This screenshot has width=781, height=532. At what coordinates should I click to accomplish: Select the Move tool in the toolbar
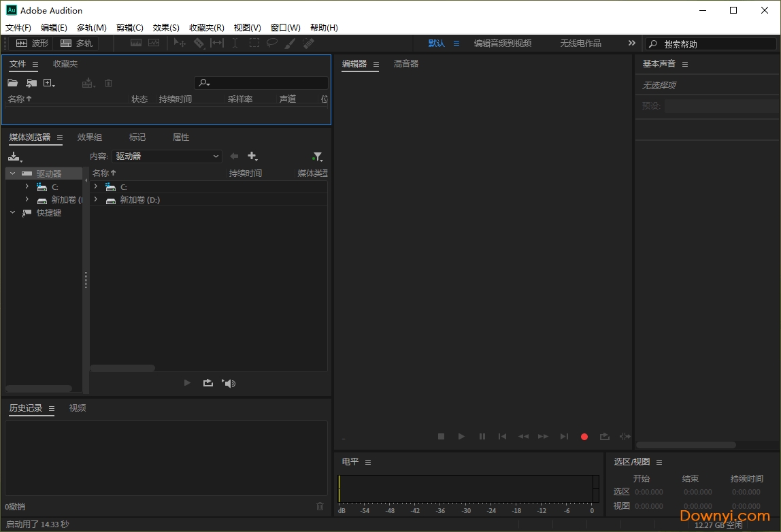click(x=179, y=42)
